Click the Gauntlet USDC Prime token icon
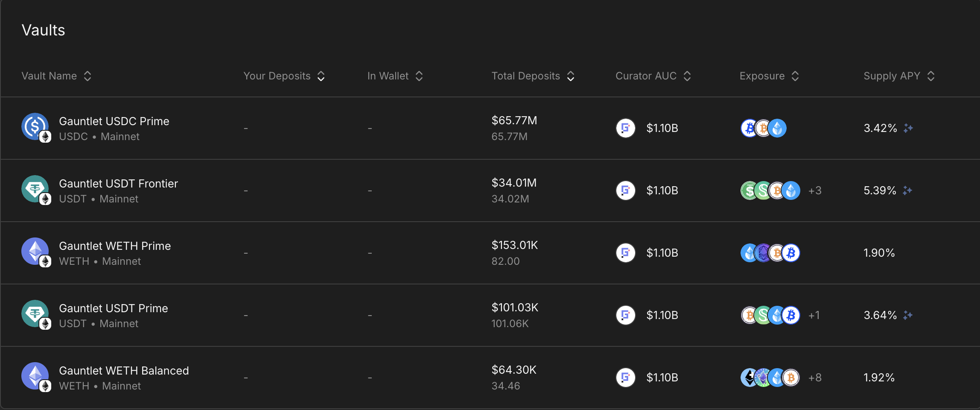 coord(35,126)
